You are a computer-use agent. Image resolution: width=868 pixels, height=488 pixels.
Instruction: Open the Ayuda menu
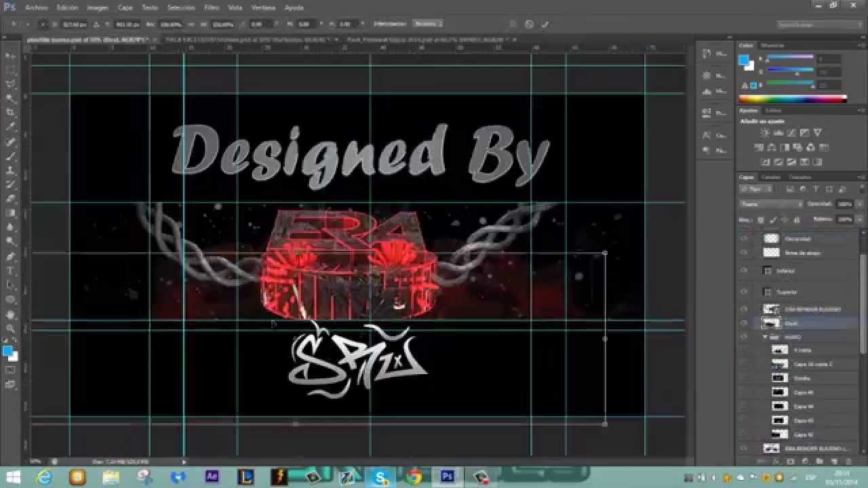click(294, 7)
